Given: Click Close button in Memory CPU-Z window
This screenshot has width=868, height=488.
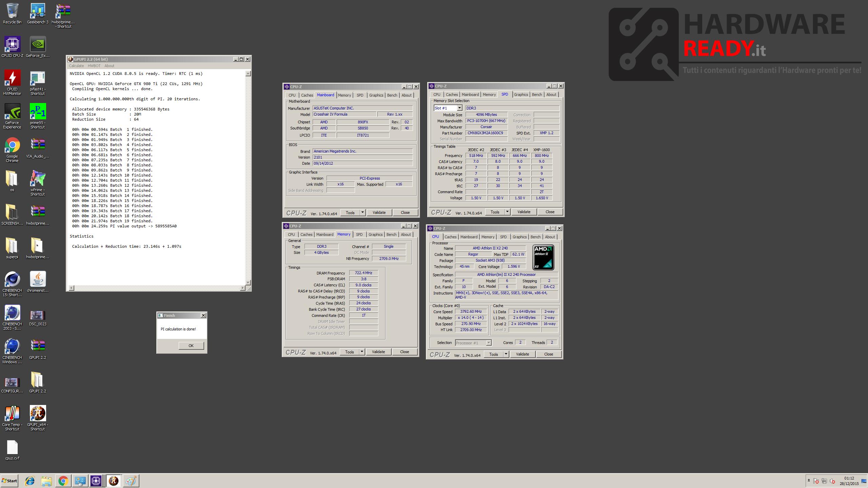Looking at the screenshot, I should [405, 352].
